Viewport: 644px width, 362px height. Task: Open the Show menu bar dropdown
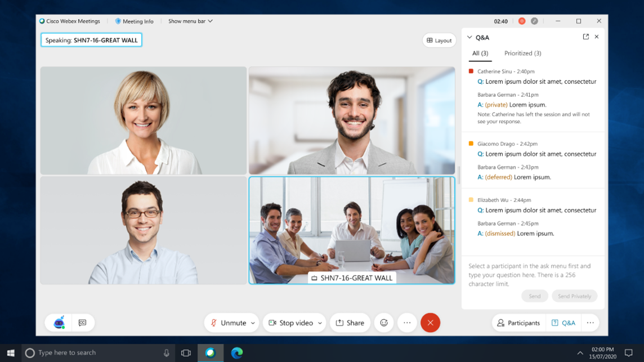(189, 21)
